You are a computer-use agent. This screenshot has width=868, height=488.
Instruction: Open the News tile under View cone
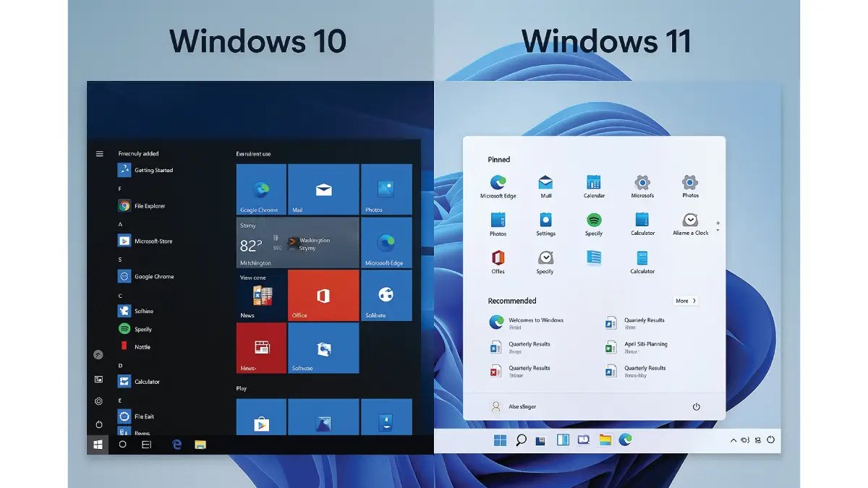(x=261, y=296)
